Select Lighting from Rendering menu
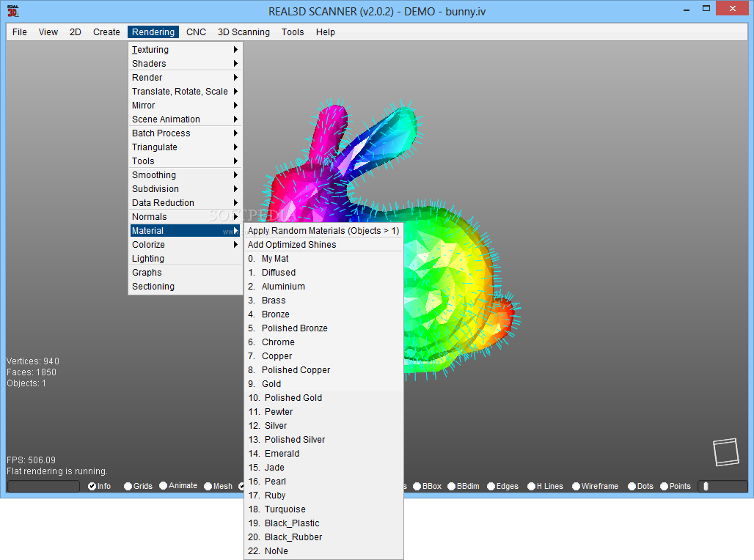The width and height of the screenshot is (754, 560). click(x=185, y=259)
